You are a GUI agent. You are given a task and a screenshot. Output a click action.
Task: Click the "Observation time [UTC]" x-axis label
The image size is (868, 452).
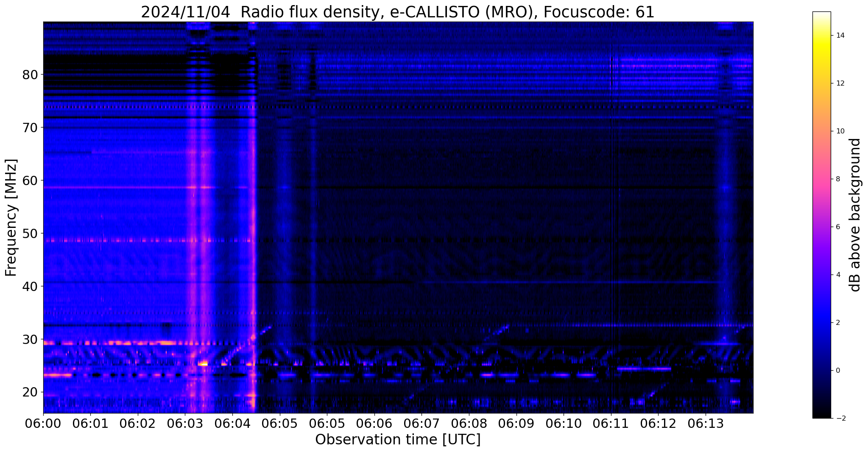(398, 440)
